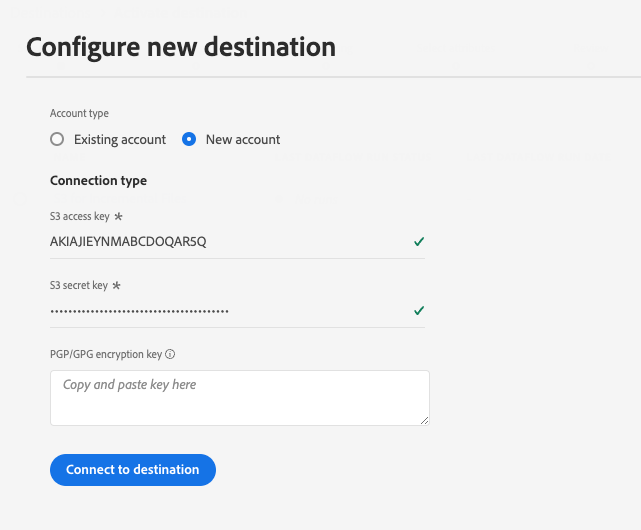Viewport: 641px width, 530px height.
Task: Click the "Existing account" label text
Action: click(120, 140)
